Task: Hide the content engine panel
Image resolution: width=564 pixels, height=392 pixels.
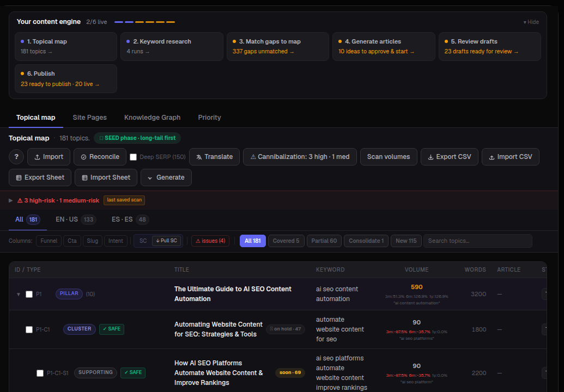Action: pyautogui.click(x=531, y=22)
